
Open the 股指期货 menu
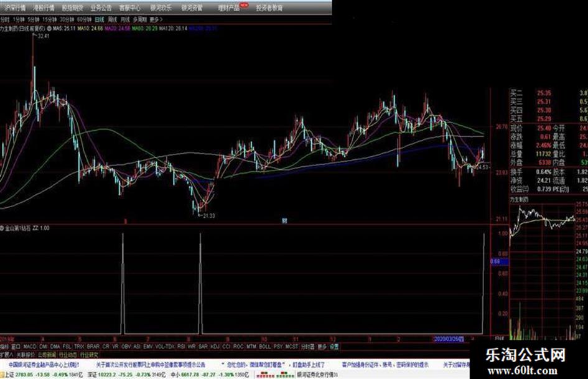click(x=72, y=7)
